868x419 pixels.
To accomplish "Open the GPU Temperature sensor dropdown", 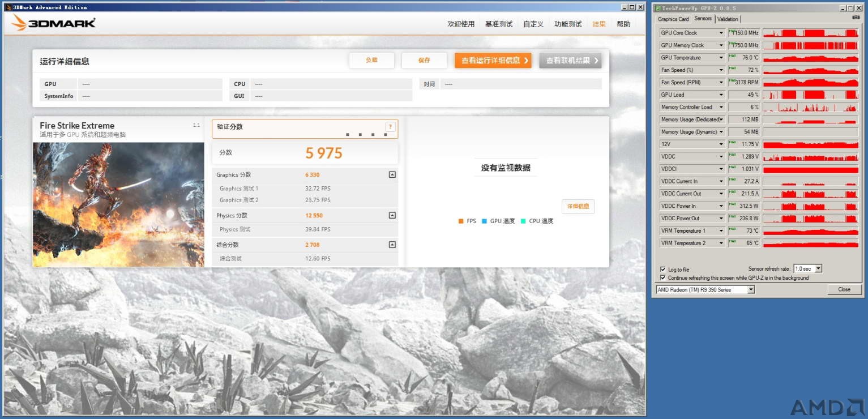I will [x=721, y=58].
